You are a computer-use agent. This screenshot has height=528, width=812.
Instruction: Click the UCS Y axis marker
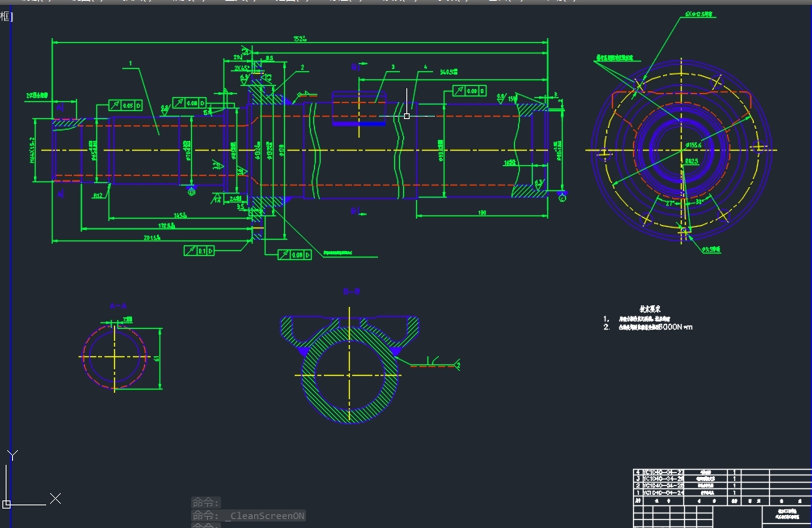(12, 455)
